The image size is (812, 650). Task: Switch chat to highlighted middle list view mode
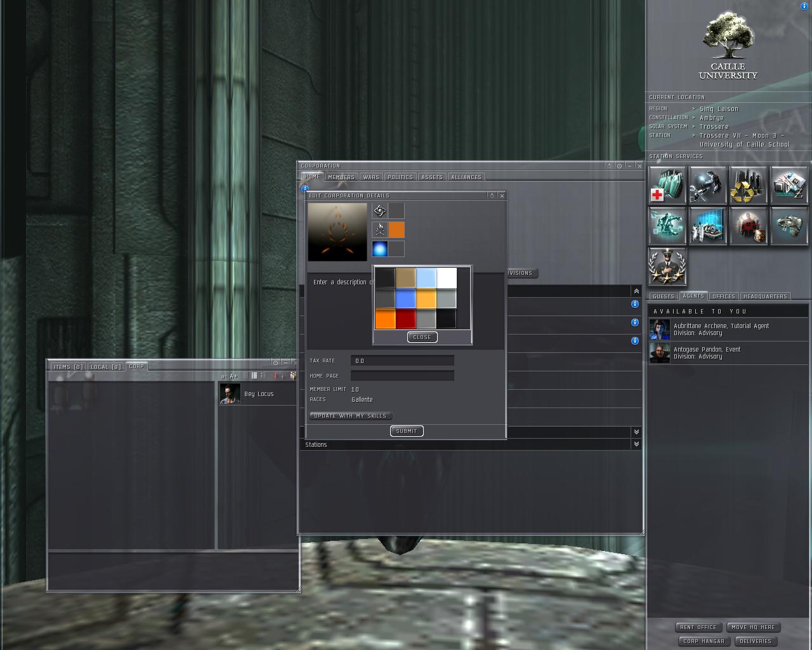point(254,376)
